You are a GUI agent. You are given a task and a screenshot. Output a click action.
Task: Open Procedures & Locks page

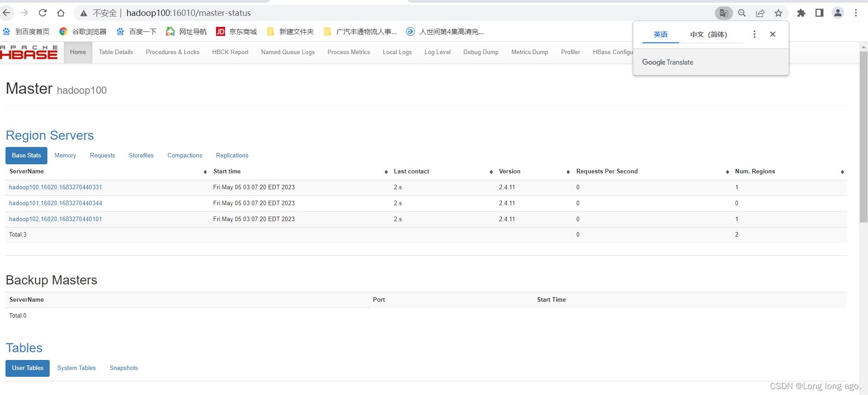click(172, 52)
